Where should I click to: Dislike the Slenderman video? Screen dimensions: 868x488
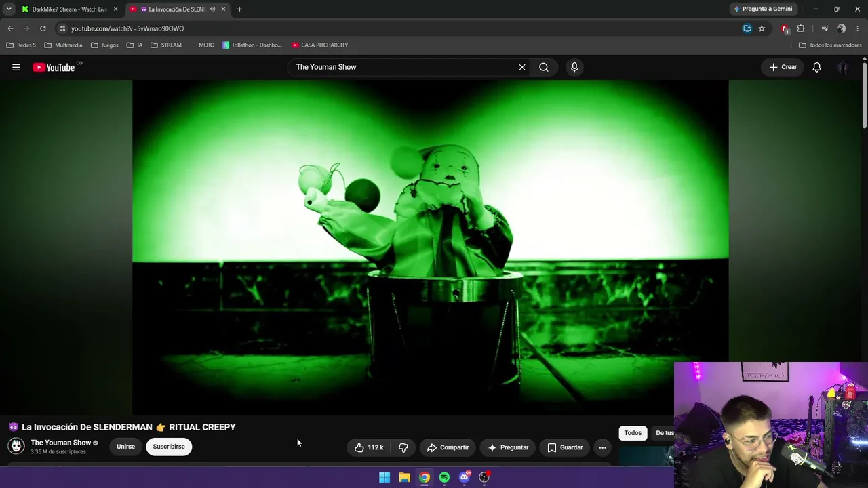[x=403, y=447]
